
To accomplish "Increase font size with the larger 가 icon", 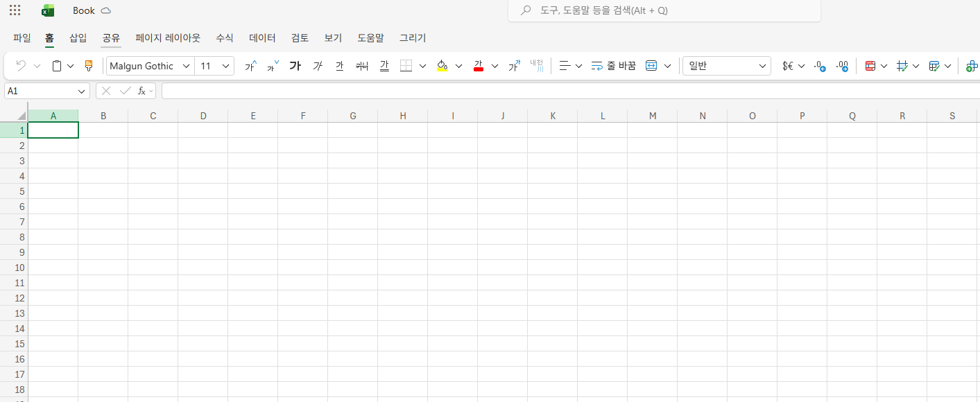I will tap(250, 66).
